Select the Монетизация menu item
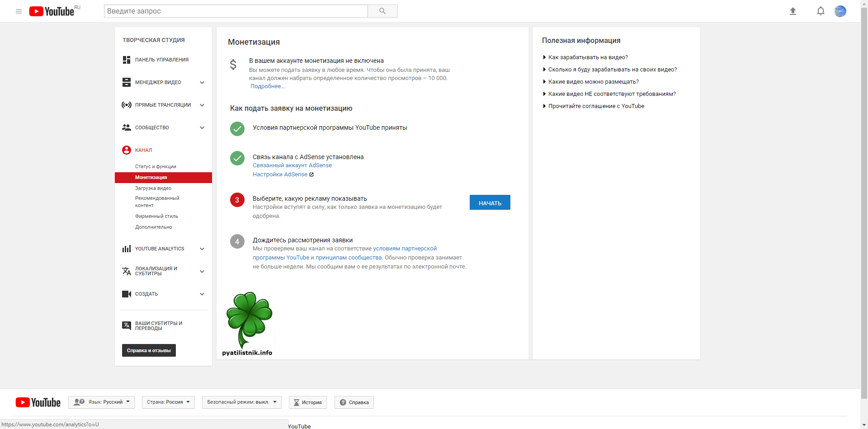 (x=163, y=178)
